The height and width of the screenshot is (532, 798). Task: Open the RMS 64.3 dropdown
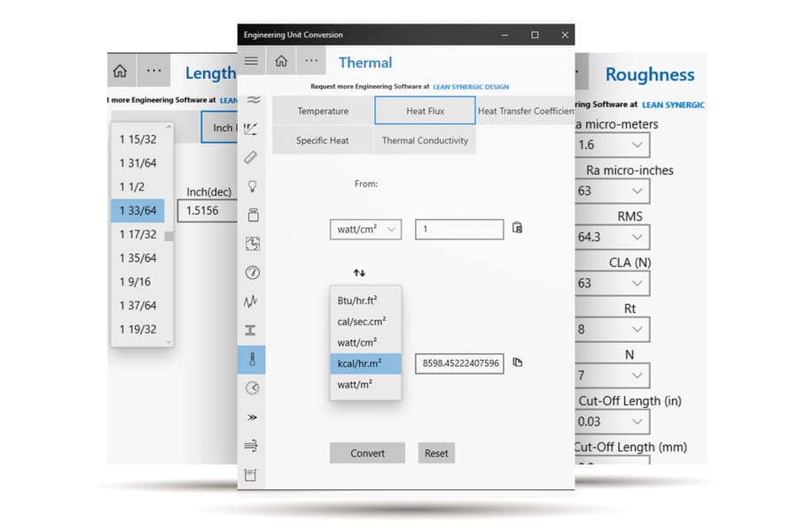click(x=612, y=237)
